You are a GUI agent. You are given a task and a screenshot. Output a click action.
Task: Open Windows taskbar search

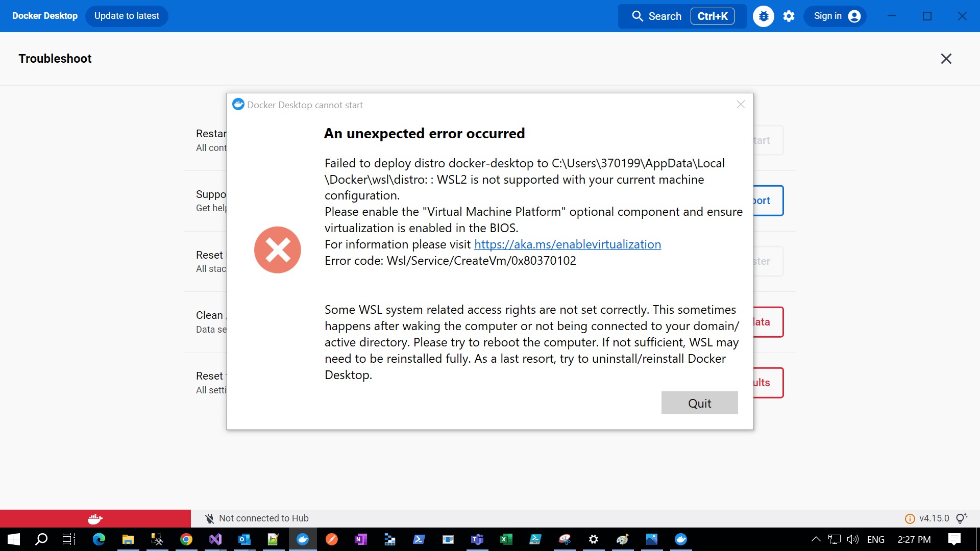coord(41,539)
